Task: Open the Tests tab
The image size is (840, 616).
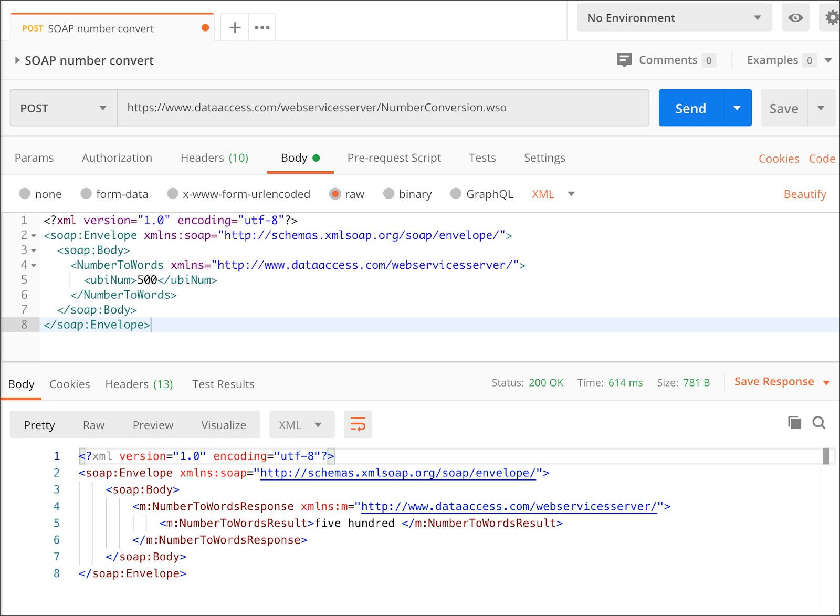Action: point(482,158)
